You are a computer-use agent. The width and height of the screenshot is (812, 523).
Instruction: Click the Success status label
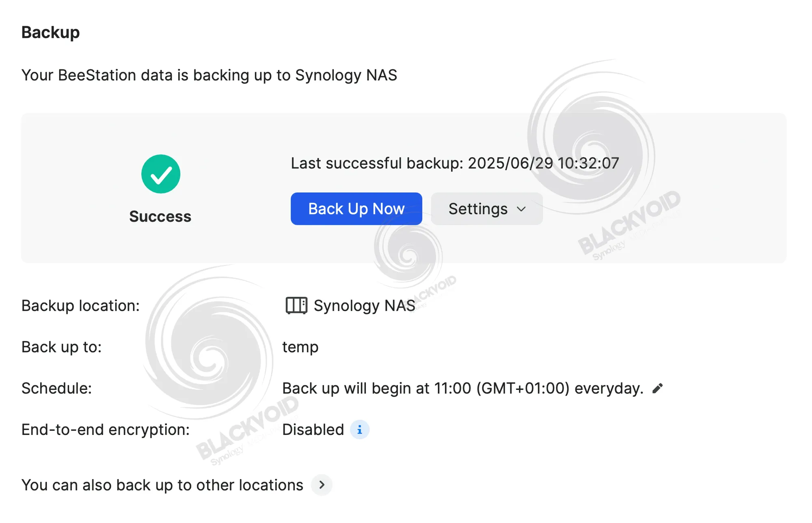(160, 216)
